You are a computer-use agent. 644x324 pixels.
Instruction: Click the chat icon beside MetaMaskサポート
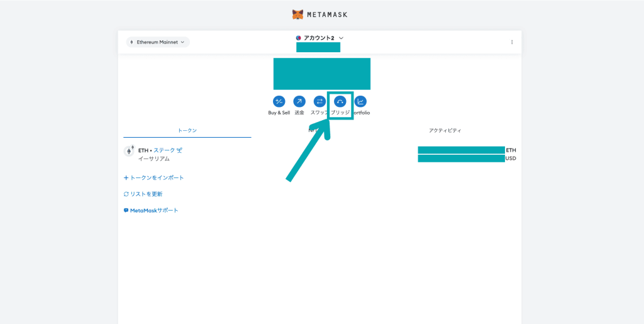point(126,211)
